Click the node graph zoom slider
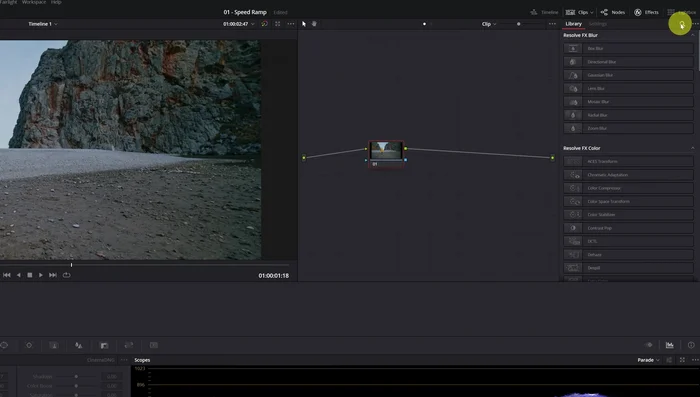Image resolution: width=700 pixels, height=397 pixels. point(518,24)
